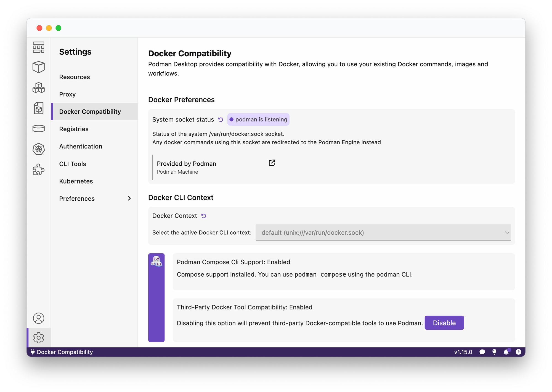Click the podman is listening status badge
This screenshot has width=552, height=392.
pos(258,119)
